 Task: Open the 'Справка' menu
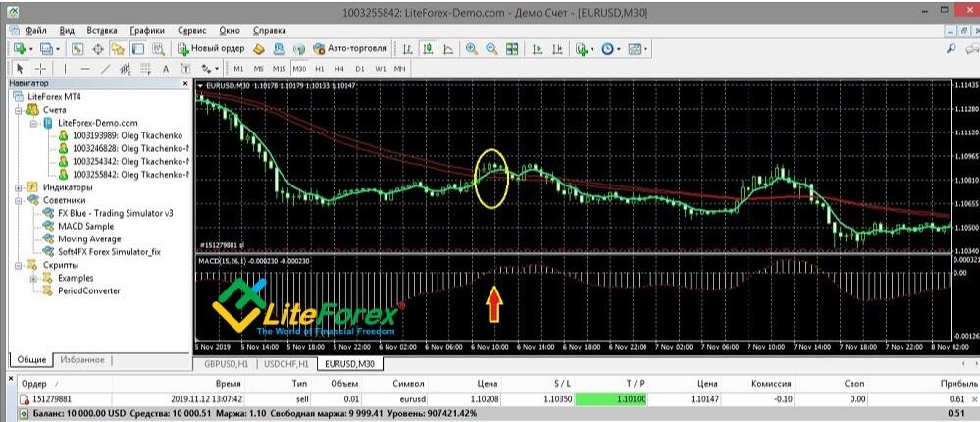click(x=270, y=30)
